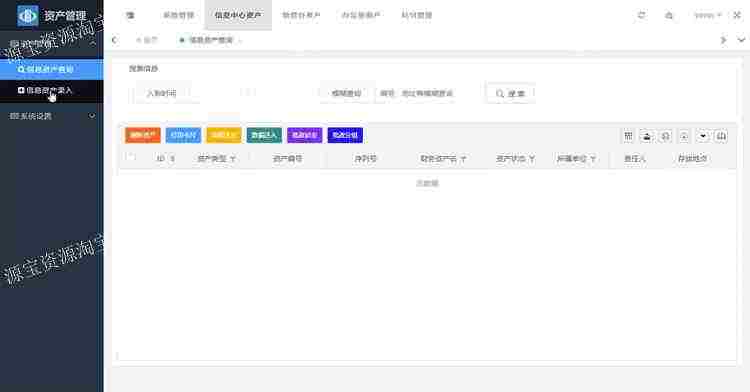Open the column filter grid icon

click(629, 136)
